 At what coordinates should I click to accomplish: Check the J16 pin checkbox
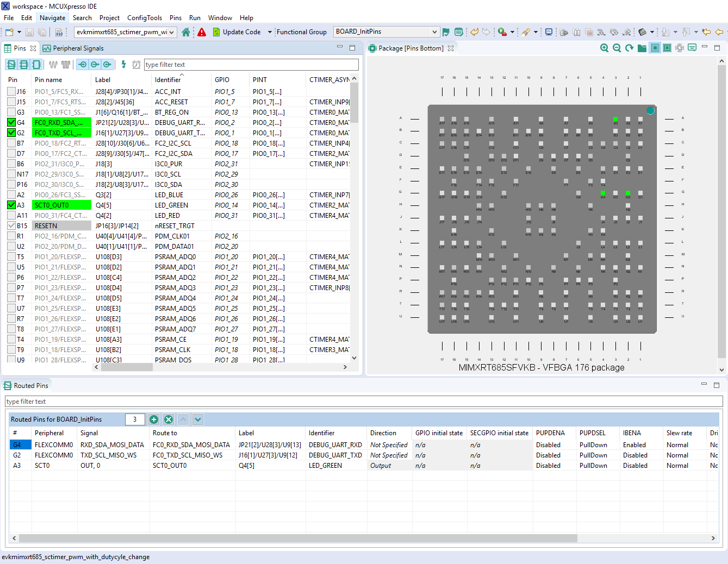11,92
